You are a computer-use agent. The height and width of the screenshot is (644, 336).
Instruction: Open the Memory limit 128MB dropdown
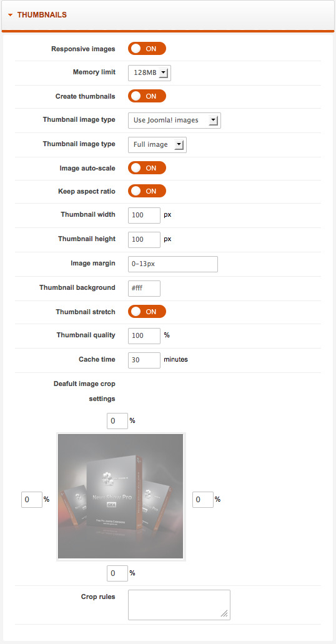click(x=149, y=72)
